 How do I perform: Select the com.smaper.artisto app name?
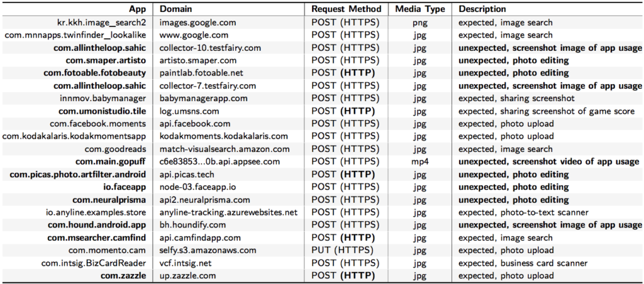(x=106, y=61)
